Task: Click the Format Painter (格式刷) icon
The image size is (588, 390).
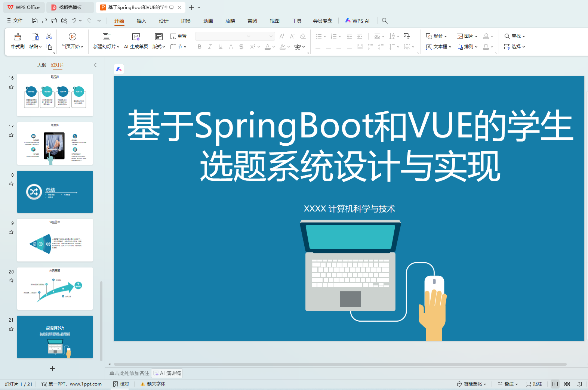Action: coord(18,37)
